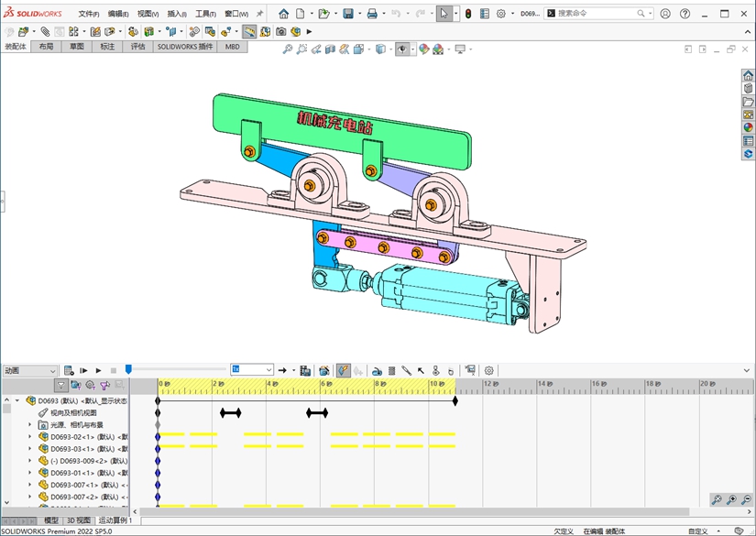Viewport: 756px width, 536px height.
Task: Expand the D0693-007<1> tree item
Action: [x=30, y=485]
